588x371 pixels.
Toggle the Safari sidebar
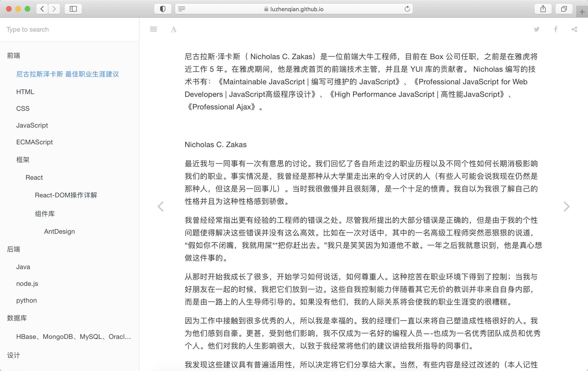(x=73, y=9)
